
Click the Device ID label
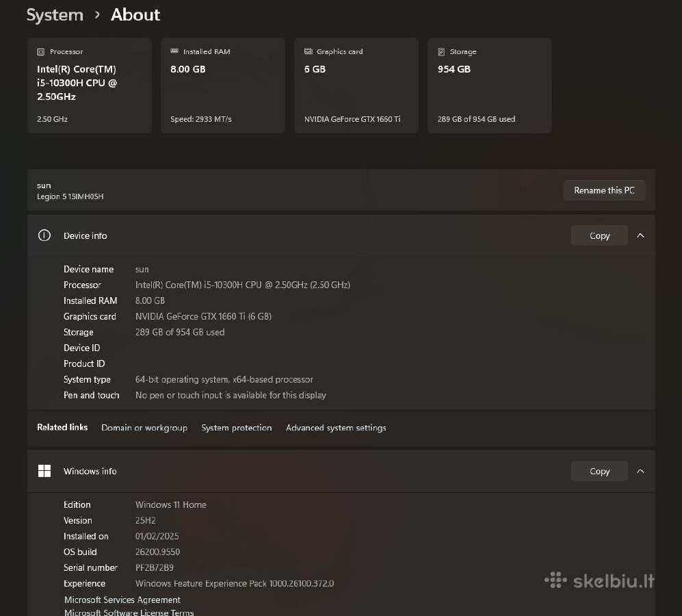tap(82, 348)
